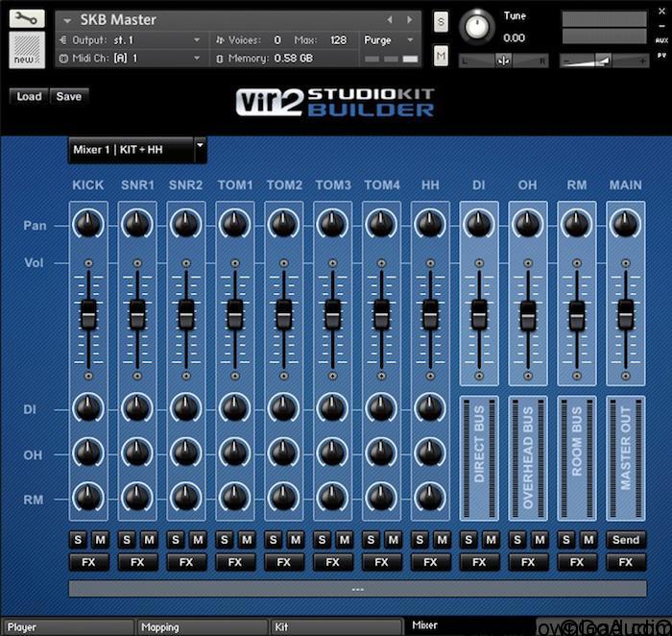Solo the TOM3 channel

point(323,540)
